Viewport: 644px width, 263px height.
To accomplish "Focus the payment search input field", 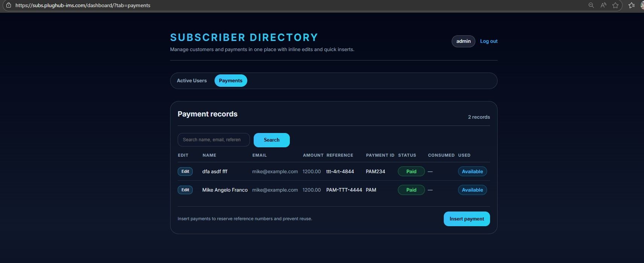I will point(213,140).
